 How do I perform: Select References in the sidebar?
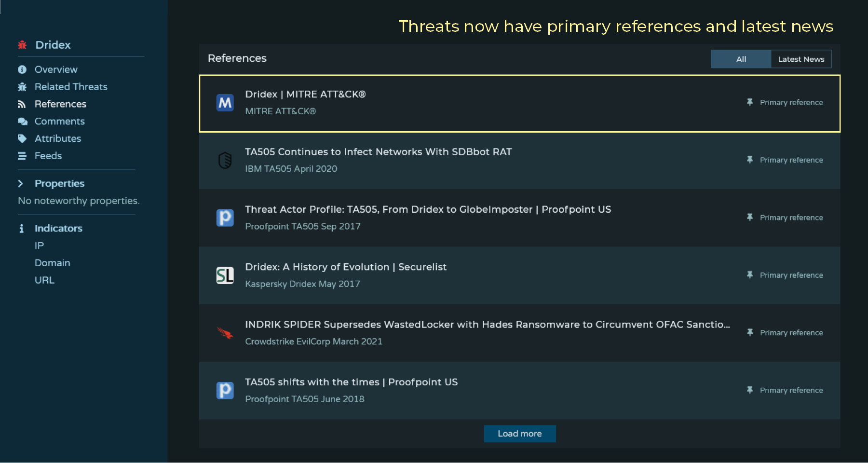(x=60, y=104)
